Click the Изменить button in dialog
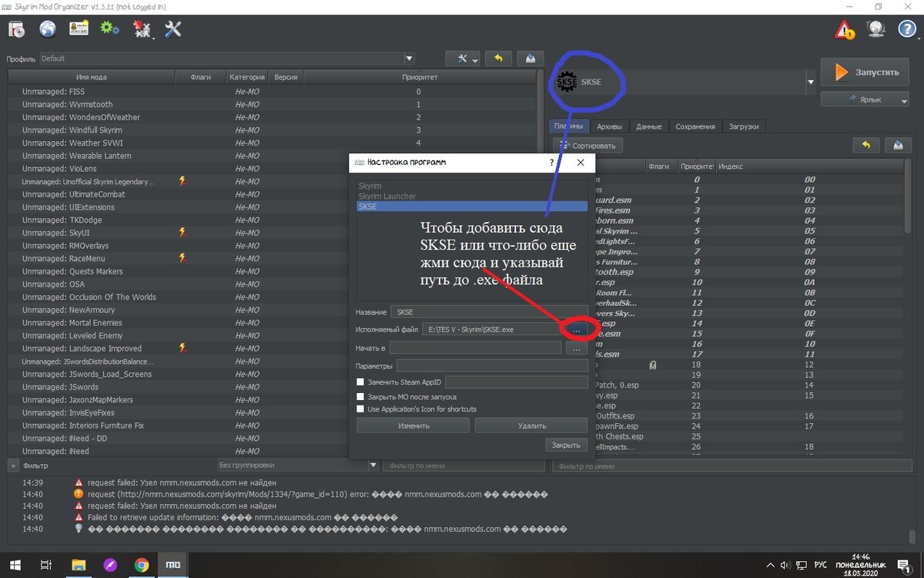 click(x=413, y=425)
